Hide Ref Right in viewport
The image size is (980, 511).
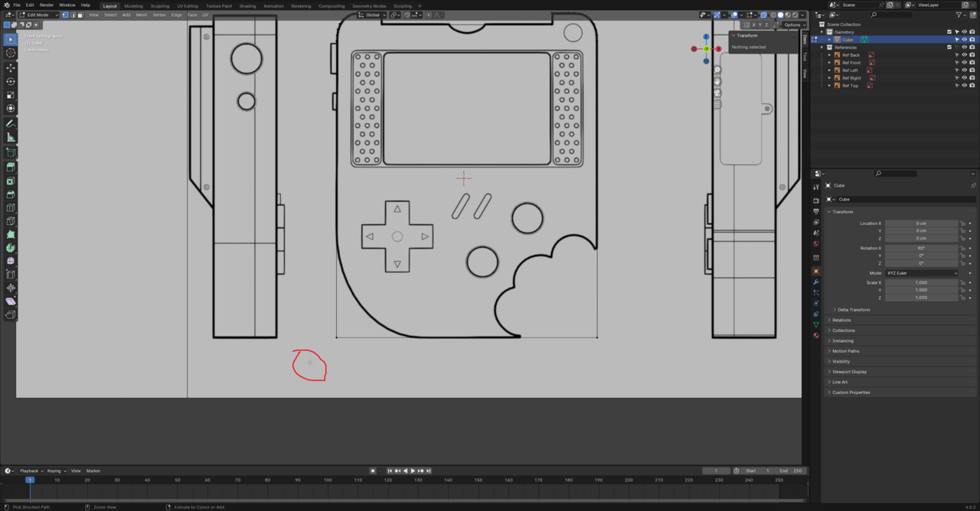tap(964, 78)
